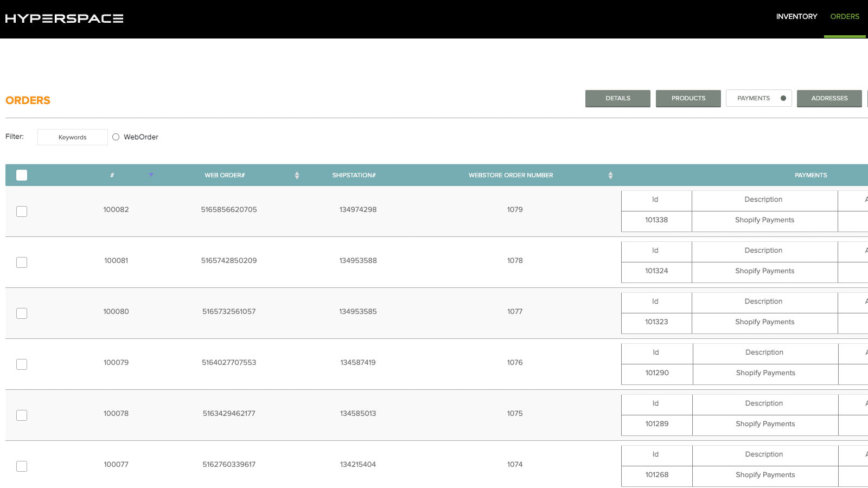Toggle the Payments view button

(x=759, y=98)
